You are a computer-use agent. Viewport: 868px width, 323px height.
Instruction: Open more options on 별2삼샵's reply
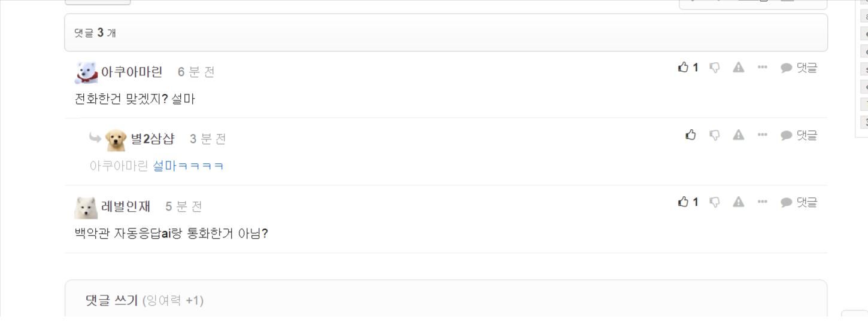click(762, 135)
